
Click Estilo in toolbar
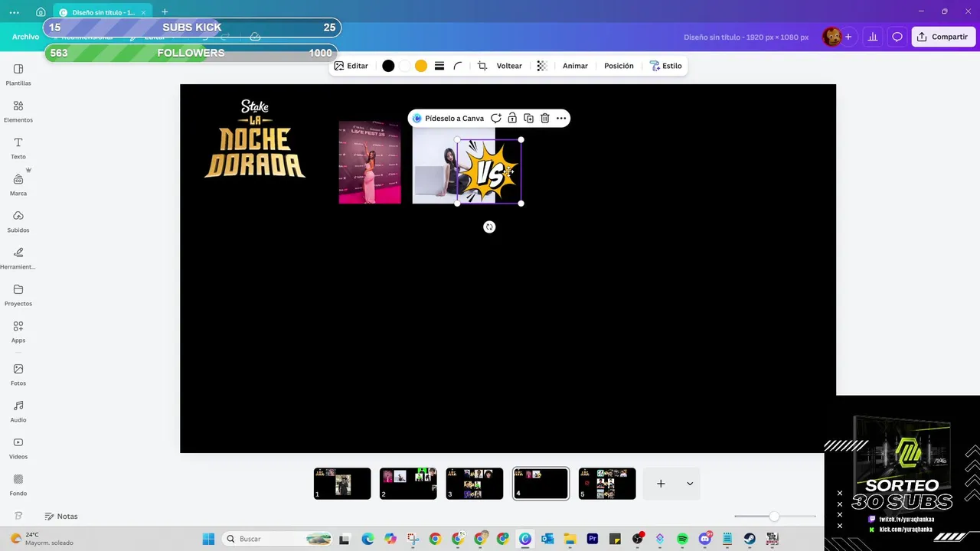coord(665,66)
